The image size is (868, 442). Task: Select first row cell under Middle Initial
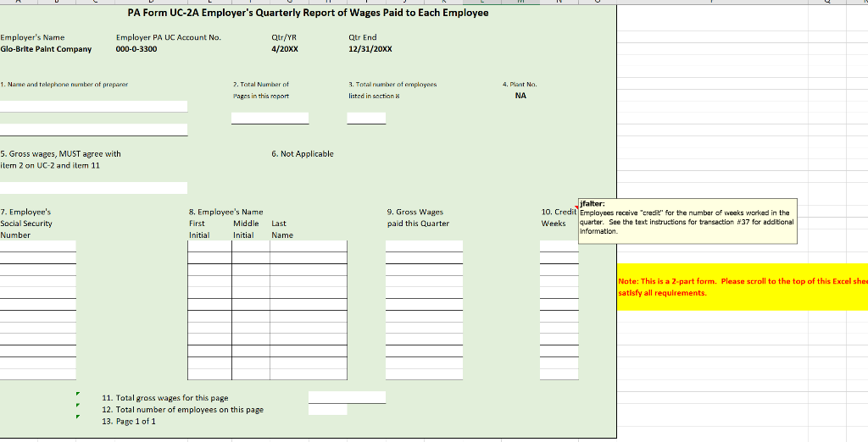(x=251, y=246)
